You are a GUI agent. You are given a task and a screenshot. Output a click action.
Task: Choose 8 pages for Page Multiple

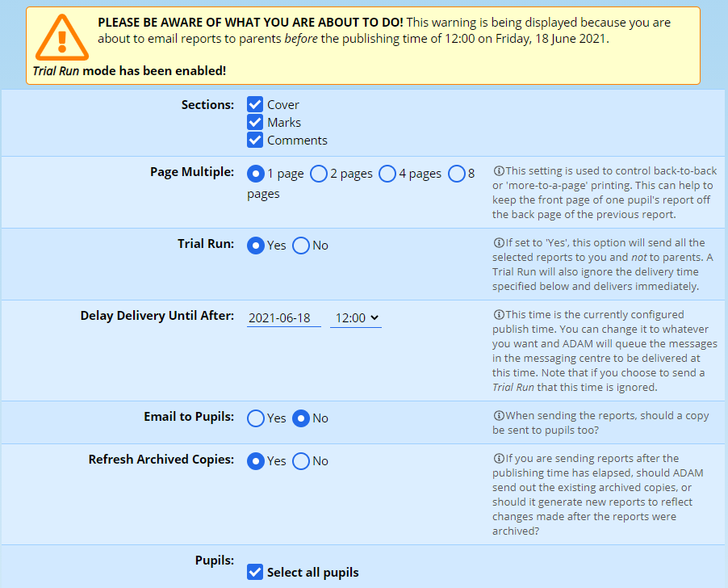[457, 174]
